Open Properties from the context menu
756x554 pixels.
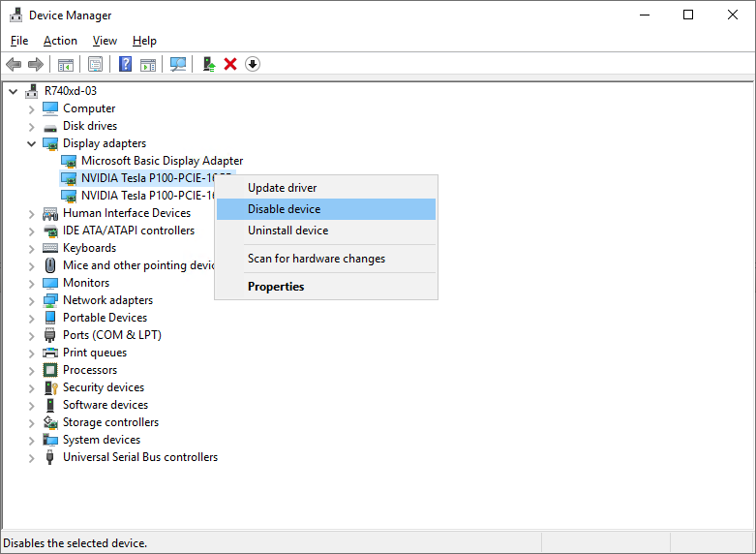pyautogui.click(x=276, y=287)
